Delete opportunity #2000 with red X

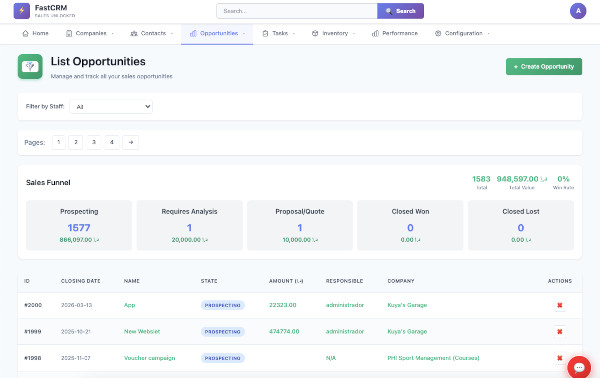(x=559, y=305)
